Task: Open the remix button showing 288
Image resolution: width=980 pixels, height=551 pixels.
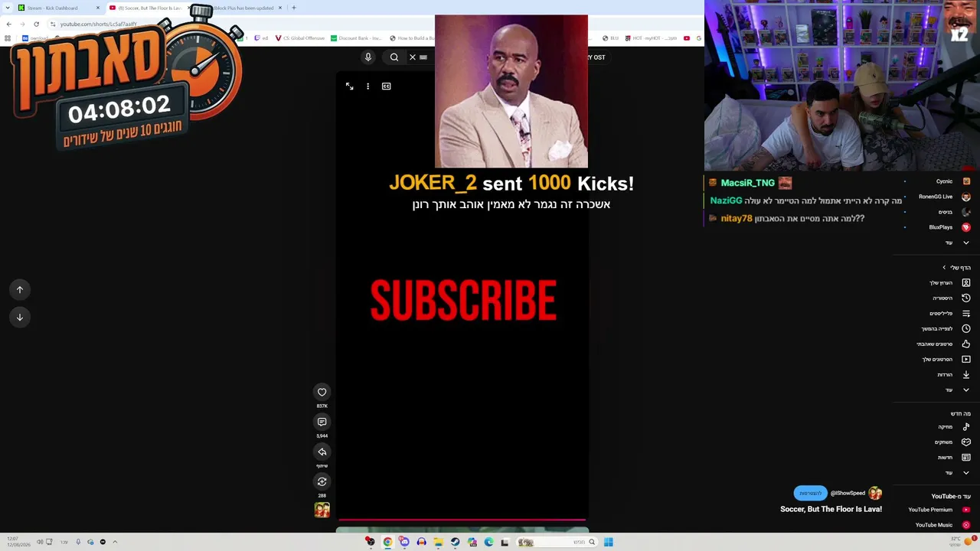Action: click(x=322, y=481)
